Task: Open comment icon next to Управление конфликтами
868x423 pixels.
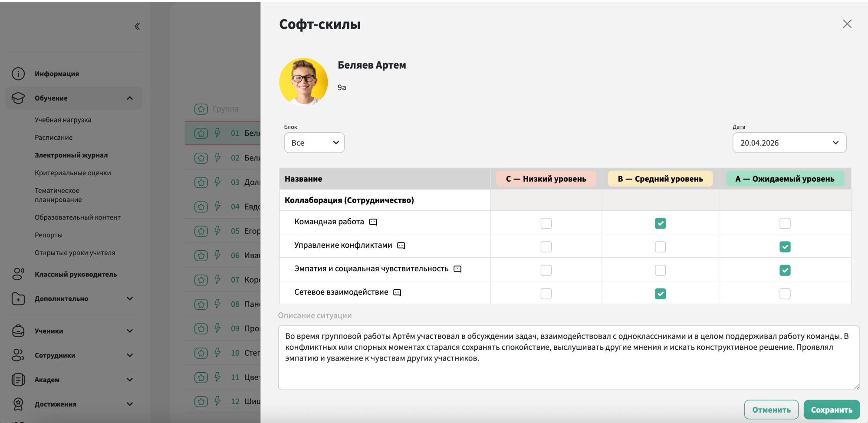Action: (401, 246)
